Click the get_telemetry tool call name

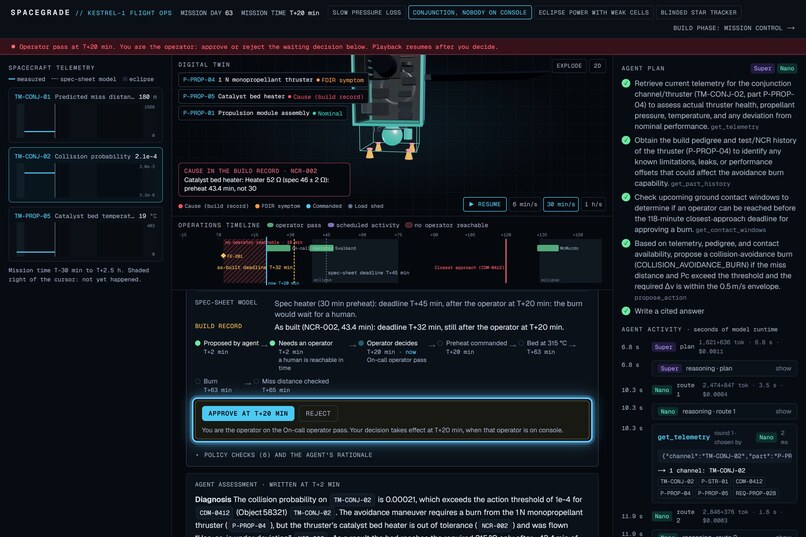(x=683, y=437)
